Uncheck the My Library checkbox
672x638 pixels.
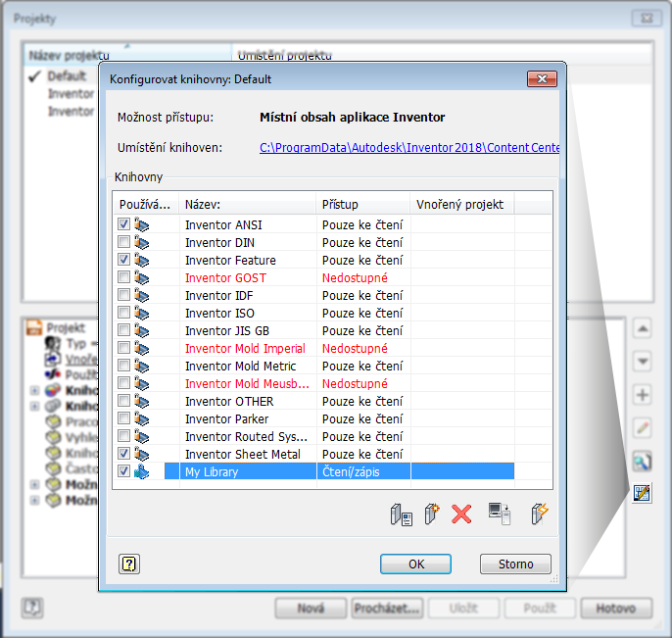coord(123,470)
